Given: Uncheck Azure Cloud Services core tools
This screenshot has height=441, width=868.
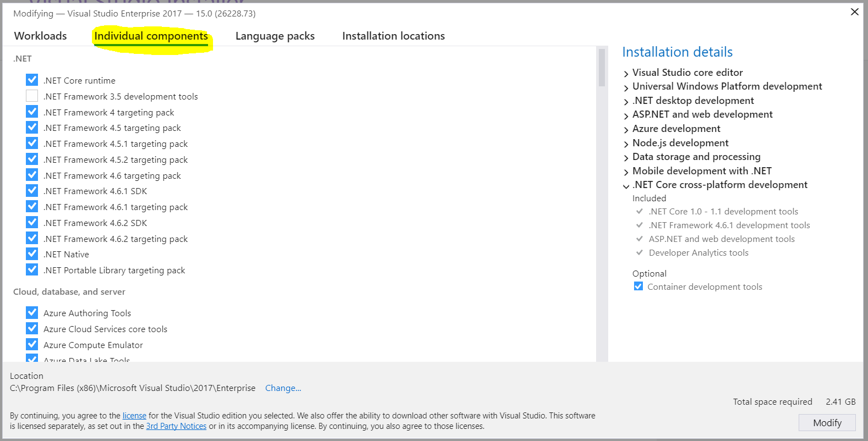Looking at the screenshot, I should coord(31,328).
